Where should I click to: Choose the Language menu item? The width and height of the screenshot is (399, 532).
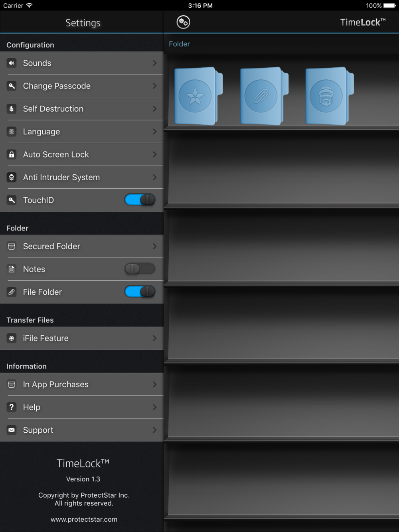tap(82, 132)
